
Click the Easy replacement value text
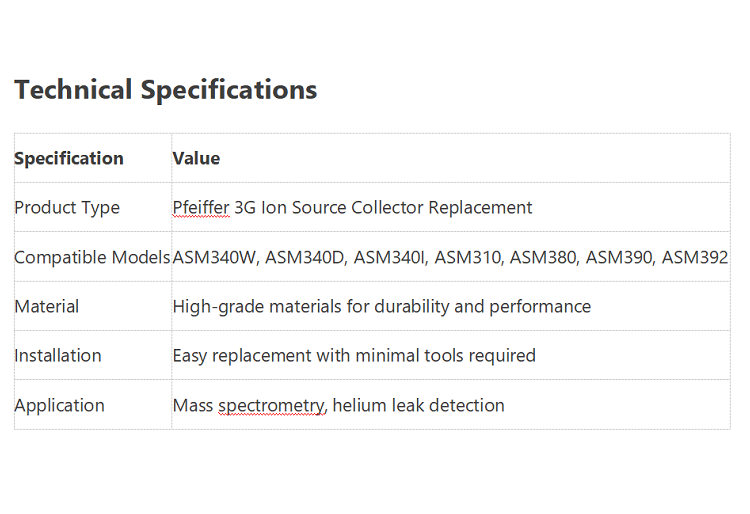pos(354,356)
